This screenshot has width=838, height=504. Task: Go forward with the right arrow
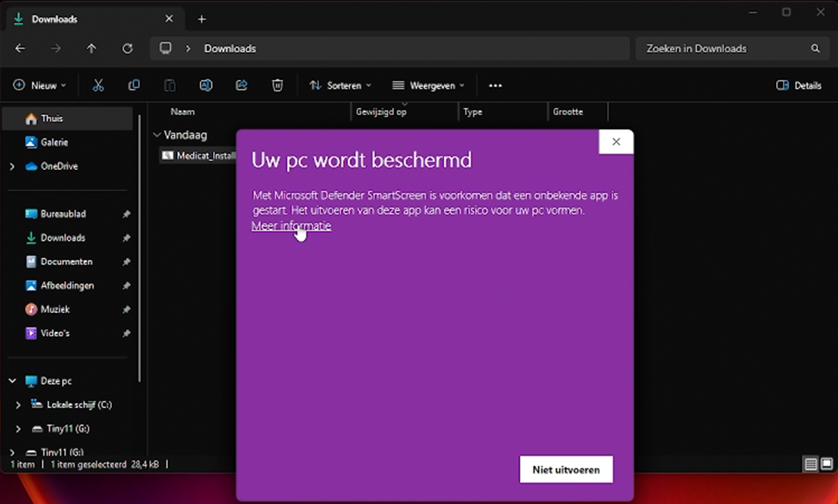[55, 48]
